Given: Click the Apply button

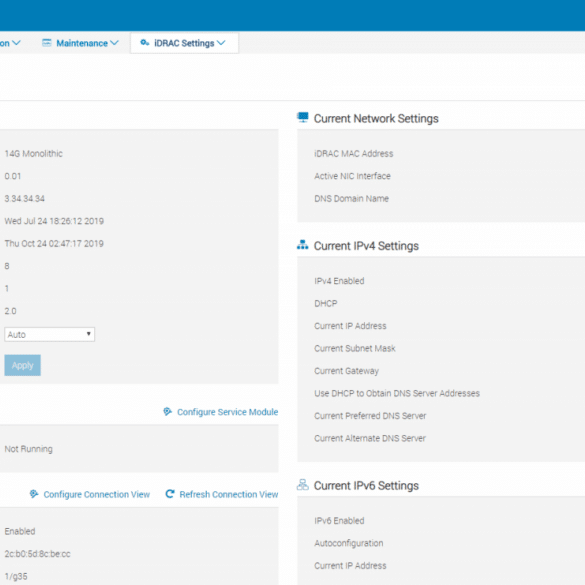Looking at the screenshot, I should [x=22, y=365].
